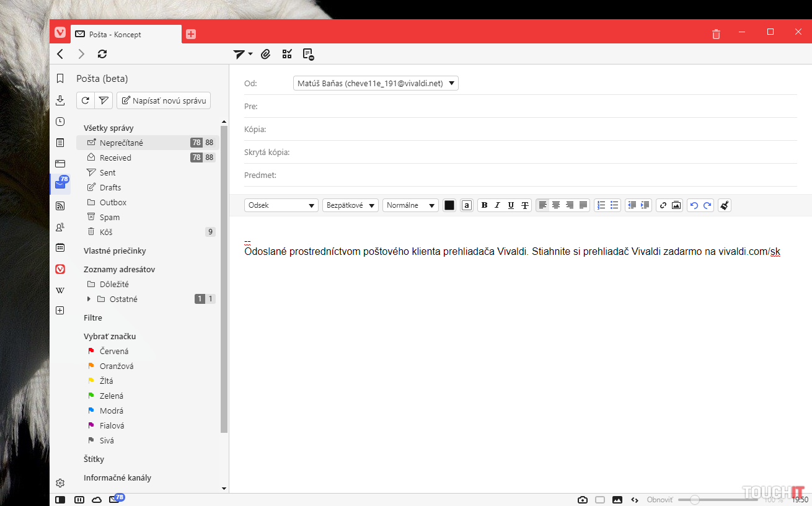Screen dimensions: 812x506
Task: Open the black text color swatch
Action: pos(449,205)
